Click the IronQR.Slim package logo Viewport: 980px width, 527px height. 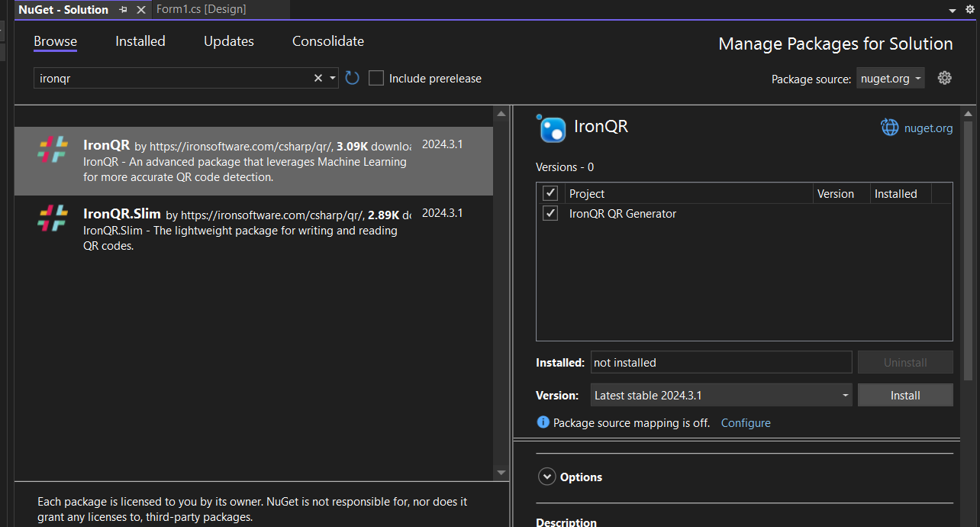[53, 218]
